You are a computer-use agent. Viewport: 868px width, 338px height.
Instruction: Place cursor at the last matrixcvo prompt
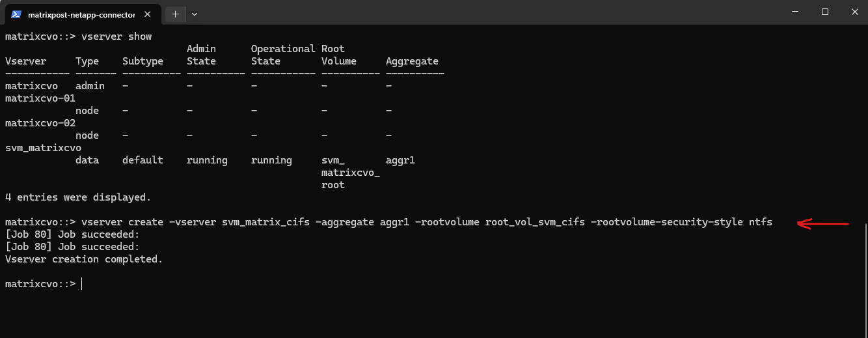coord(81,284)
